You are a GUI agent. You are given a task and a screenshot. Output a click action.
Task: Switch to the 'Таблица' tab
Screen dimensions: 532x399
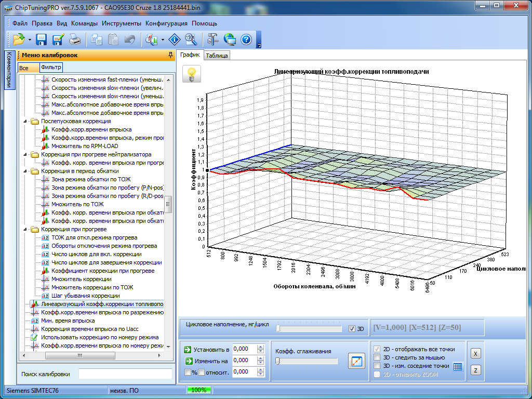tap(217, 56)
